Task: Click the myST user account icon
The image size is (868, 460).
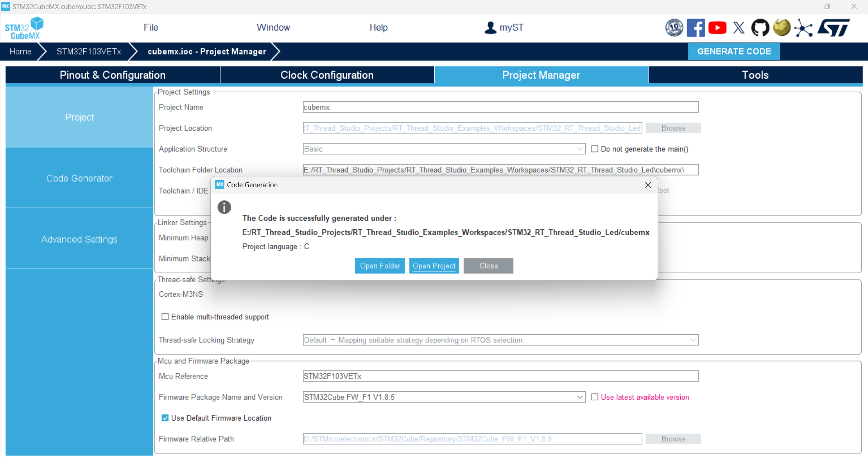Action: coord(490,28)
